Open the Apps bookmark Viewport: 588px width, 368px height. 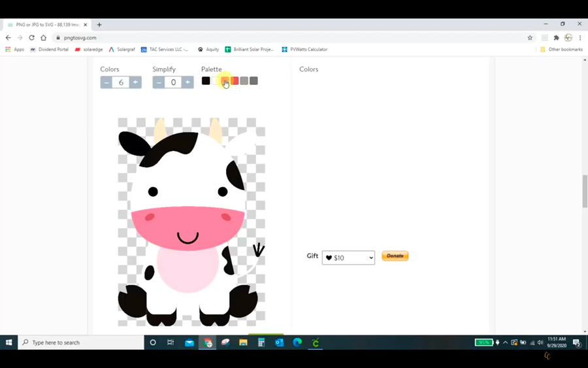click(14, 49)
